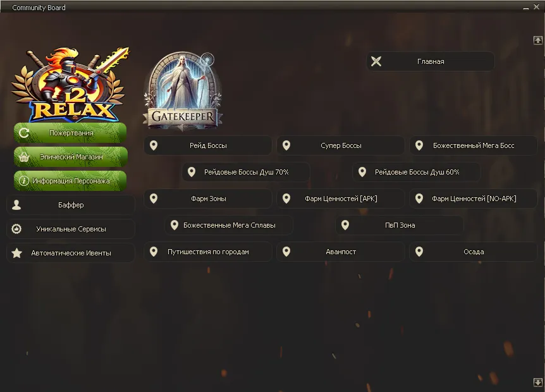Click the crossed swords icon beside Главная
This screenshot has height=392, width=545.
(376, 61)
